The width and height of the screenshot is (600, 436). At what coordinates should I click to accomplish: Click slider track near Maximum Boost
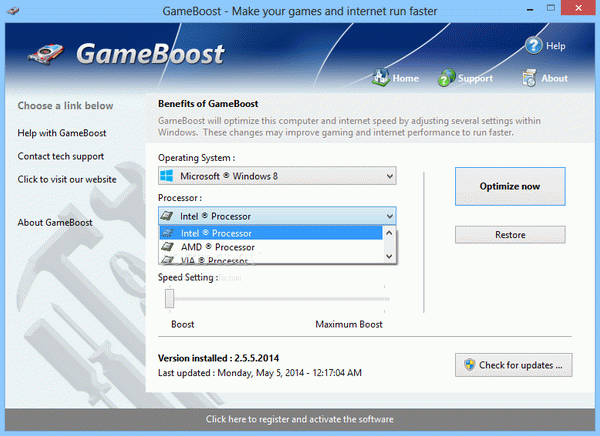383,299
